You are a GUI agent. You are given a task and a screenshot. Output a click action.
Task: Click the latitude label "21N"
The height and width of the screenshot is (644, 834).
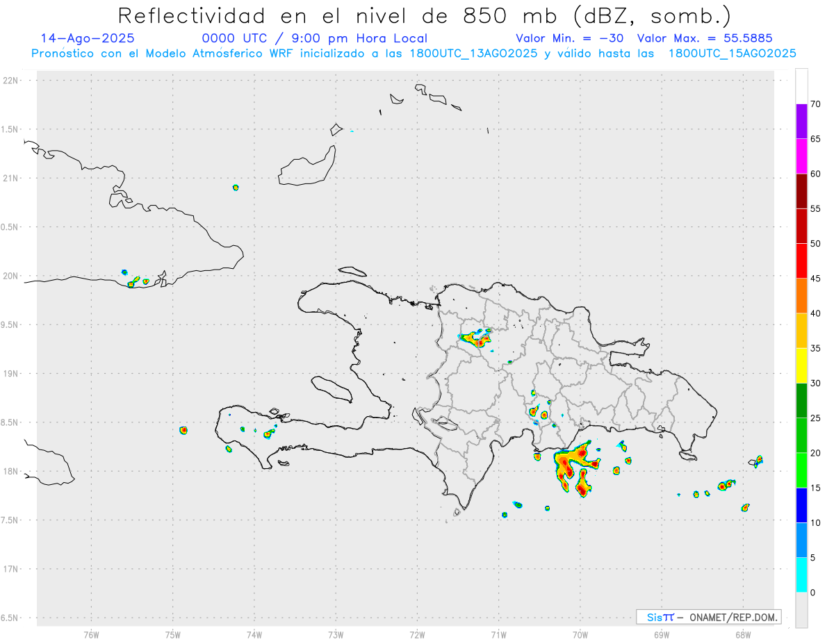(x=11, y=178)
